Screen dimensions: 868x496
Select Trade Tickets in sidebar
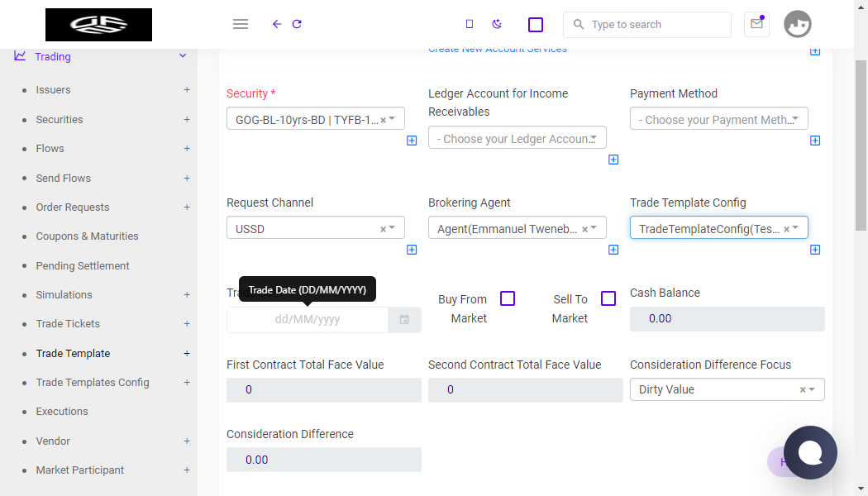click(68, 324)
